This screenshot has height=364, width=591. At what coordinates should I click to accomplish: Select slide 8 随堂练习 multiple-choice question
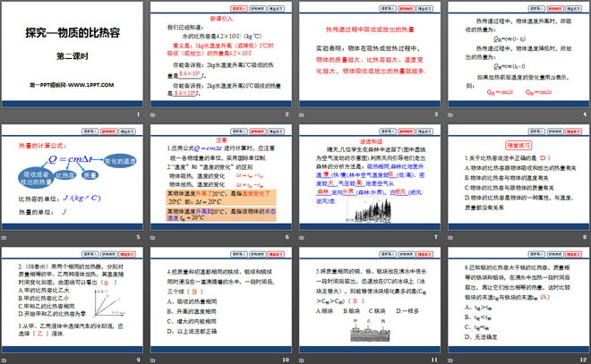(518, 178)
